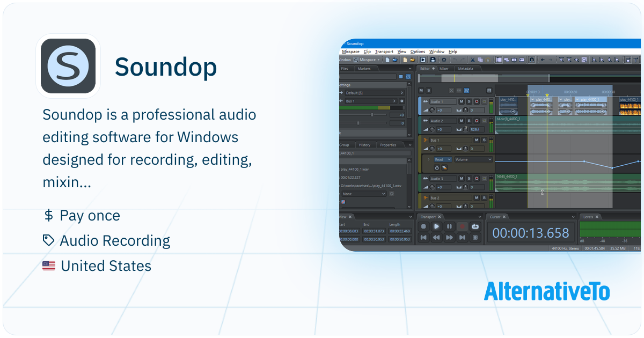644x338 pixels.
Task: Click the Pause button in Transport
Action: click(449, 226)
